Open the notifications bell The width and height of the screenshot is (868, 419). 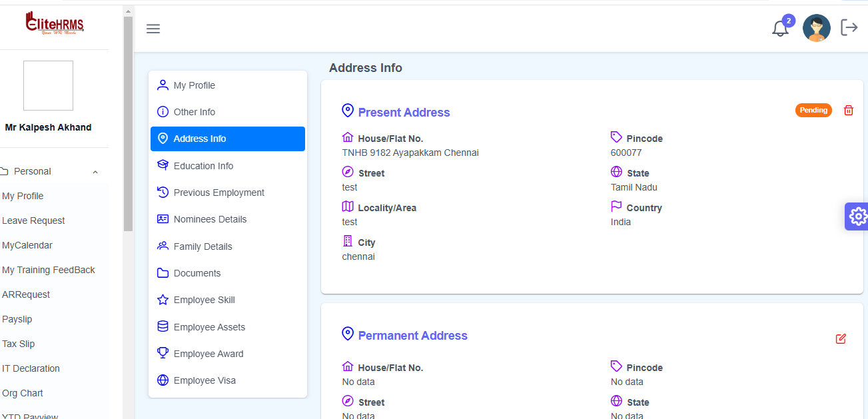coord(780,29)
